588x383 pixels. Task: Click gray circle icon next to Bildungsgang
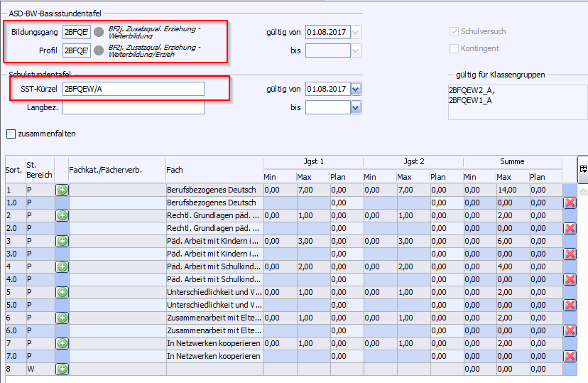tap(99, 32)
